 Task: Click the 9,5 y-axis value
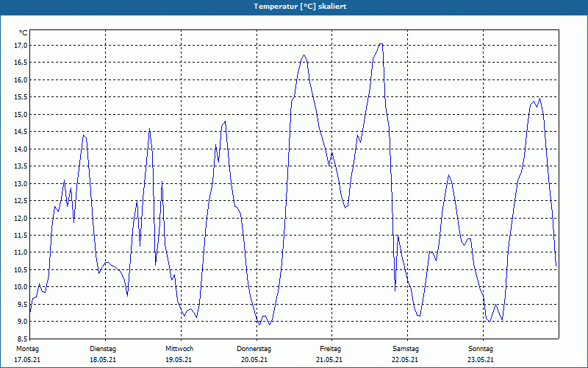(22, 304)
